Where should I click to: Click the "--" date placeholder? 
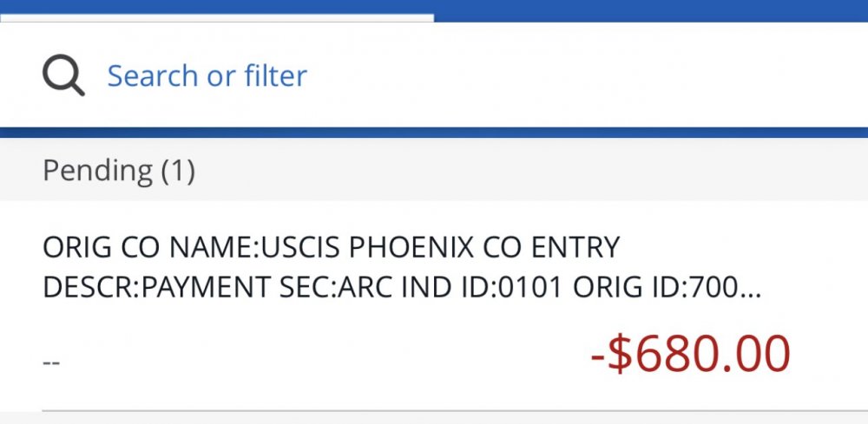50,361
